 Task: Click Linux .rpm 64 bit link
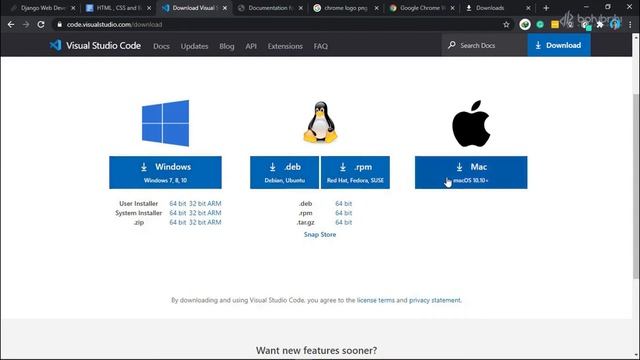[x=343, y=213]
